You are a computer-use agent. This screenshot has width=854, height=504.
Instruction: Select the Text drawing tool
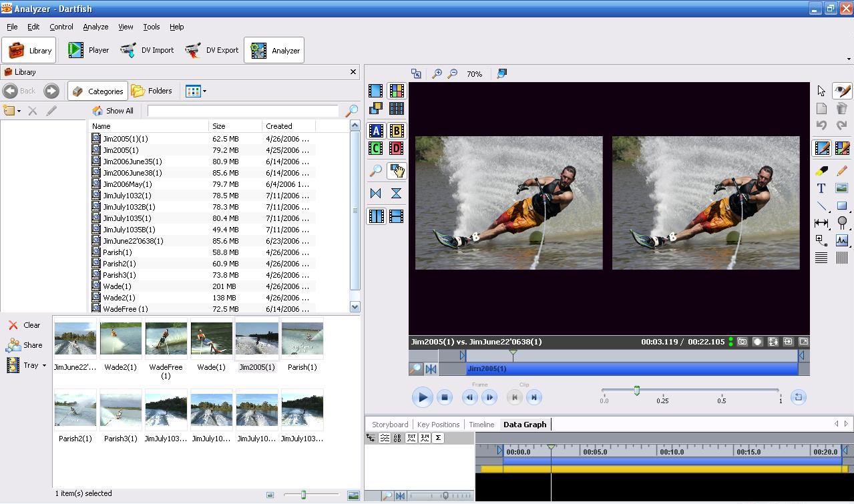coord(821,188)
